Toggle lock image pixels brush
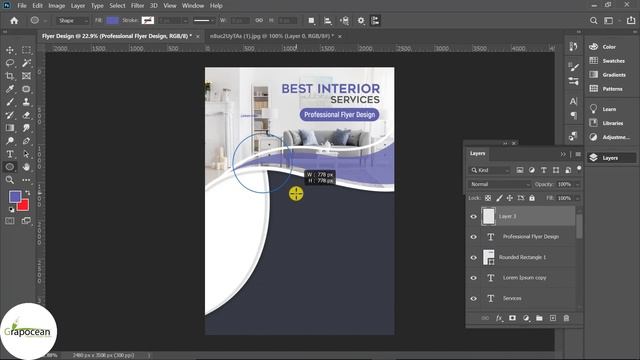 coord(499,198)
